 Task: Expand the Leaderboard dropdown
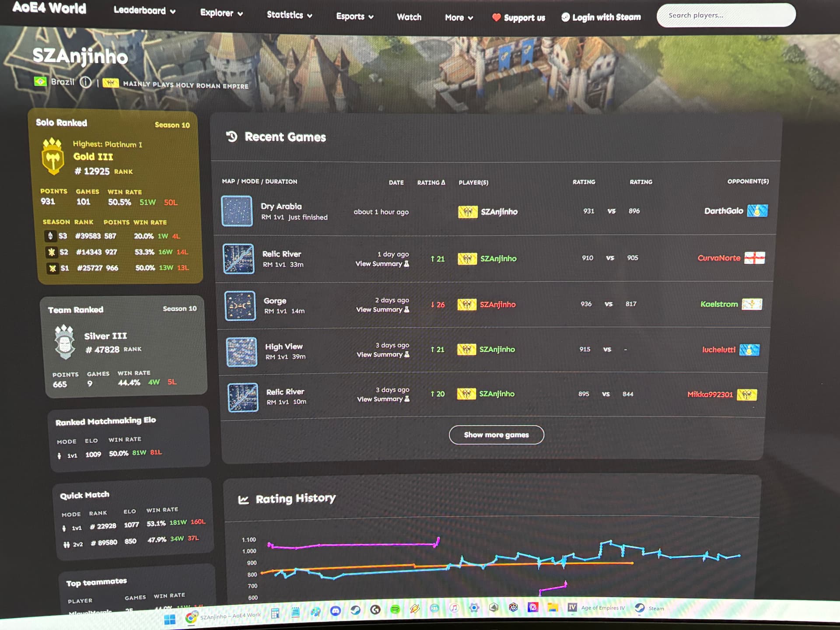click(x=144, y=10)
